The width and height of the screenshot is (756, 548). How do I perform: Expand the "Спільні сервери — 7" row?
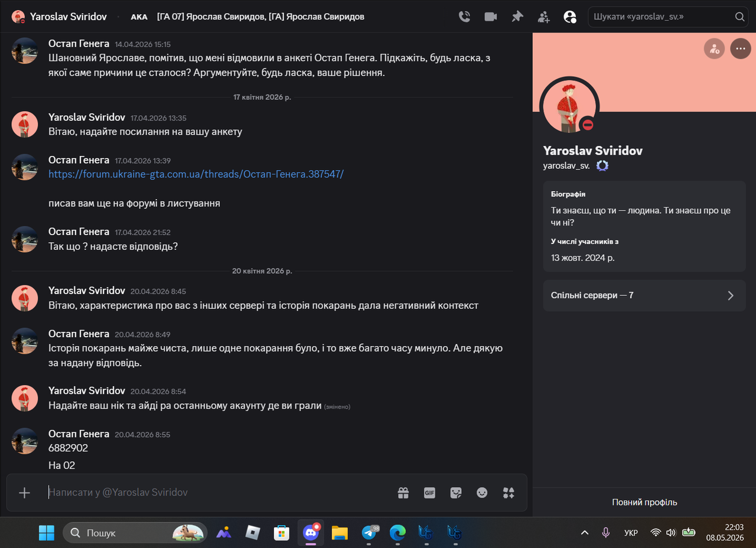pyautogui.click(x=644, y=295)
